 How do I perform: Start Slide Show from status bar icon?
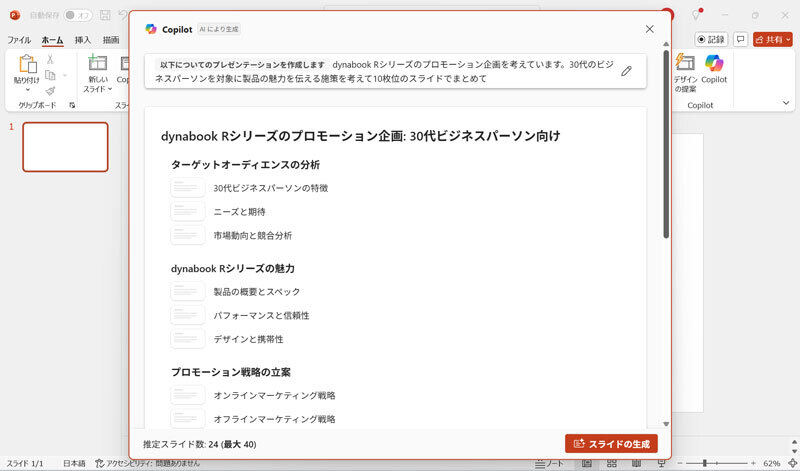661,463
